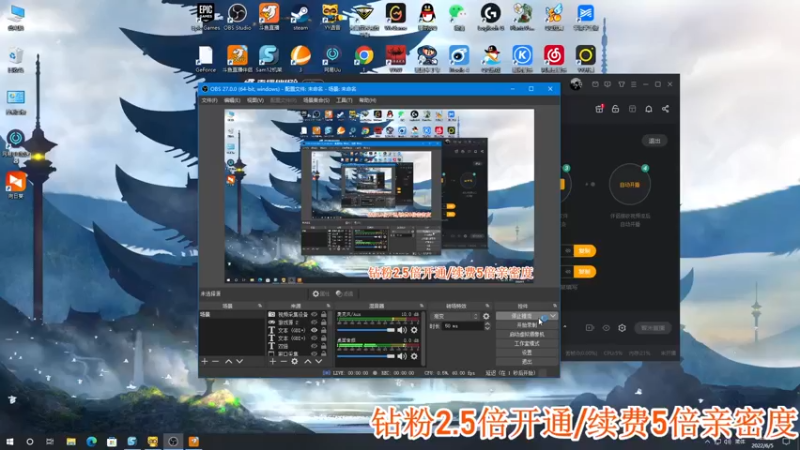Viewport: 800px width, 450px height.
Task: Open source properties gear in sources toolbar
Action: click(x=294, y=361)
